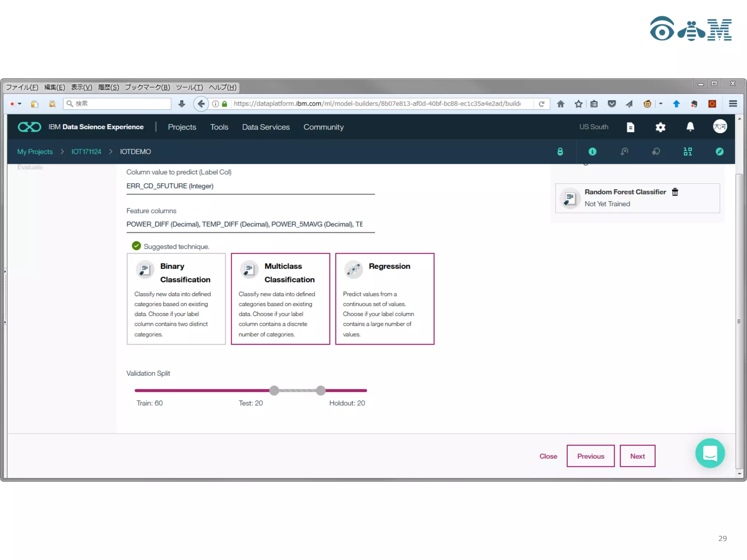Screen dimensions: 747x560
Task: Select the Regression technique card
Action: tap(384, 299)
